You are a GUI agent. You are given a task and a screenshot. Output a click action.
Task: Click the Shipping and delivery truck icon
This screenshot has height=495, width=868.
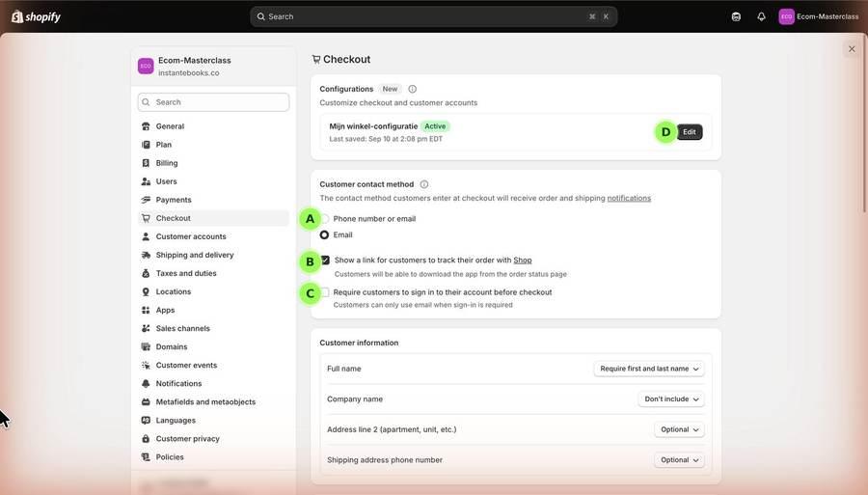tap(146, 255)
